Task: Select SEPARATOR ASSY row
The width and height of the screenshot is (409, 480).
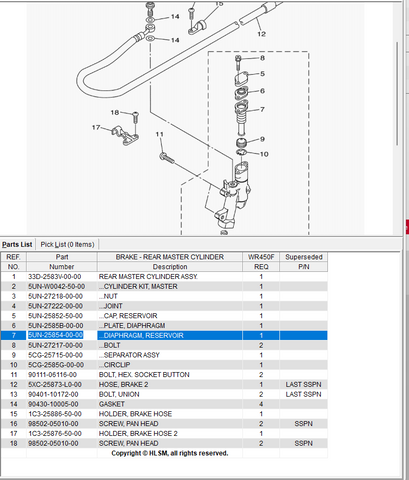Action: click(164, 355)
